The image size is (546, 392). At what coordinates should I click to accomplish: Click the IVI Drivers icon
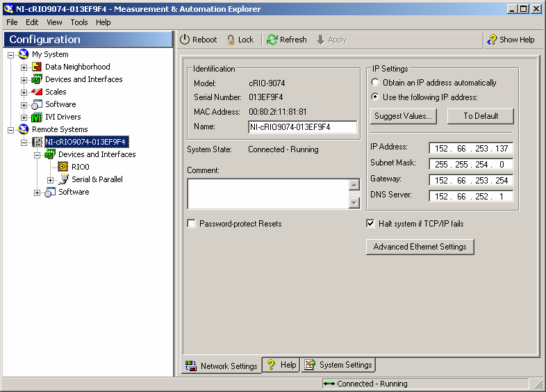coord(37,117)
